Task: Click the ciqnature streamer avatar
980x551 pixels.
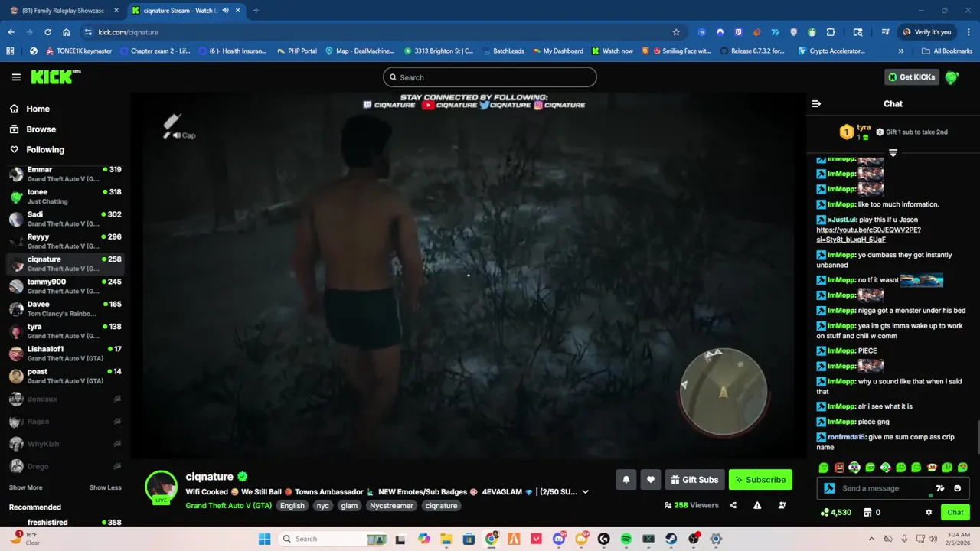Action: [161, 487]
